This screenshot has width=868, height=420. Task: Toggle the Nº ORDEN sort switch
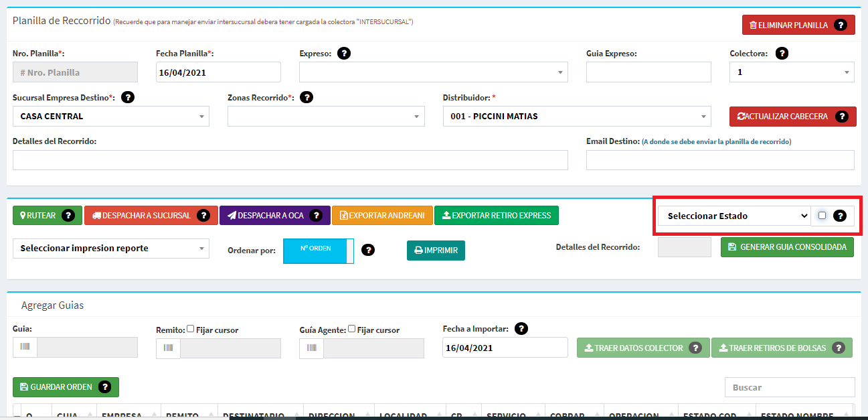[x=318, y=251]
